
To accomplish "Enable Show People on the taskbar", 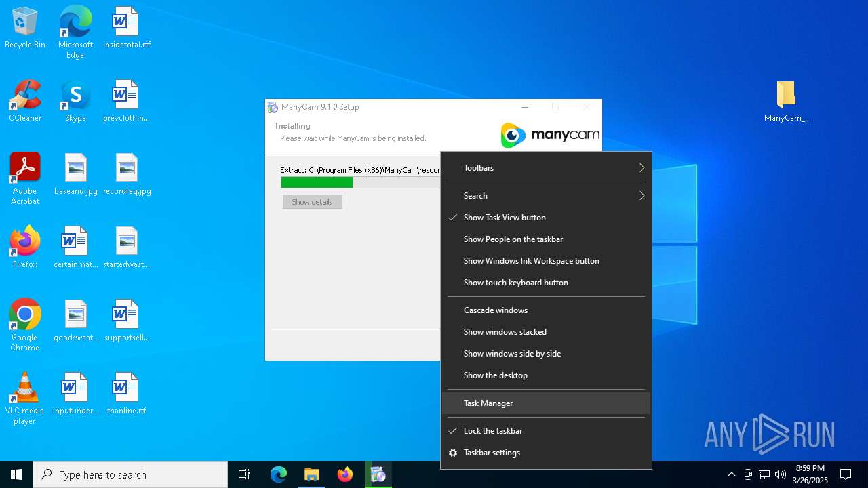I will [546, 239].
